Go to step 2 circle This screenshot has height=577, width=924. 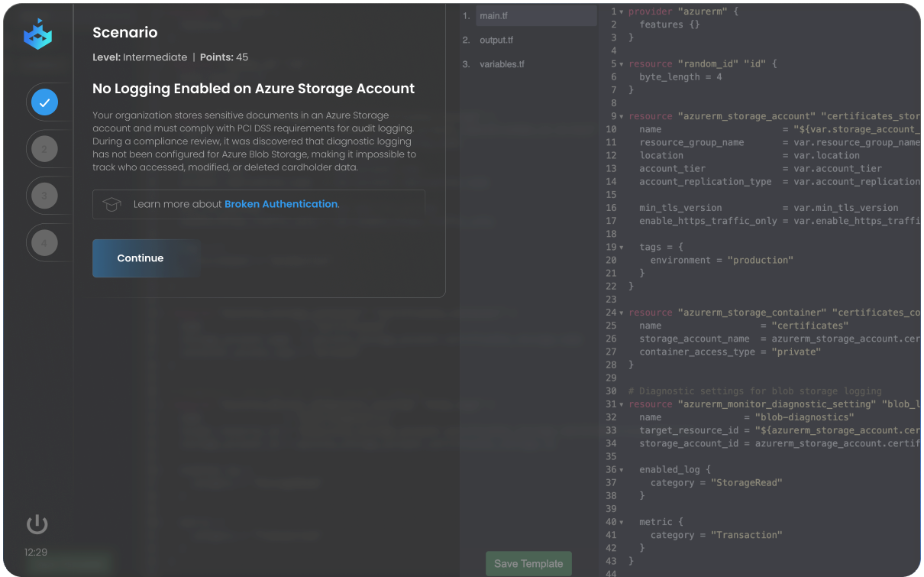[44, 150]
